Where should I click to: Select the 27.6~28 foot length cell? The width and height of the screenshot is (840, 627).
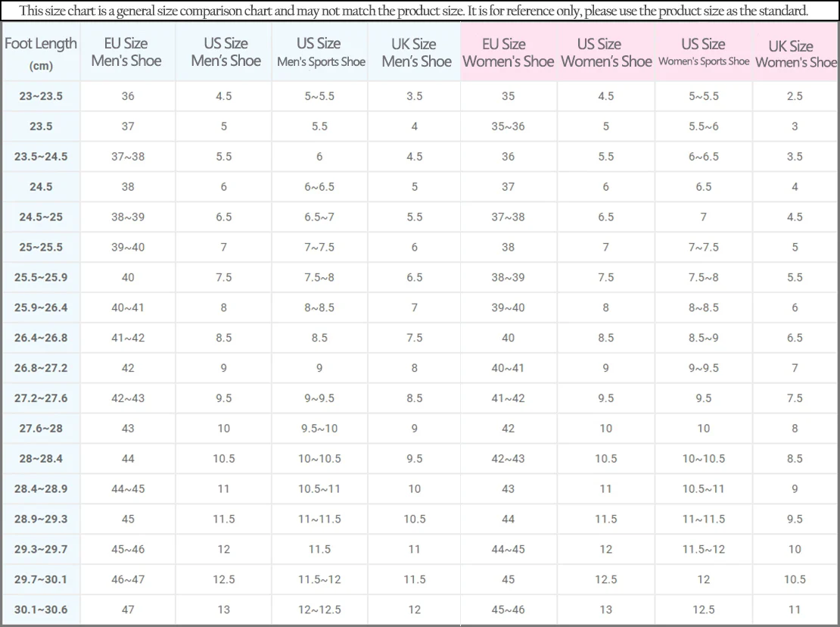(42, 428)
